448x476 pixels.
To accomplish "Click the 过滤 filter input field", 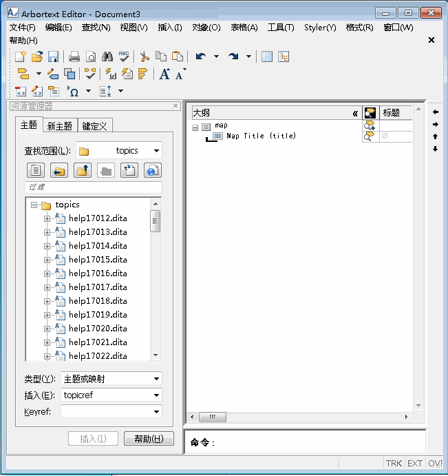I will (x=94, y=187).
